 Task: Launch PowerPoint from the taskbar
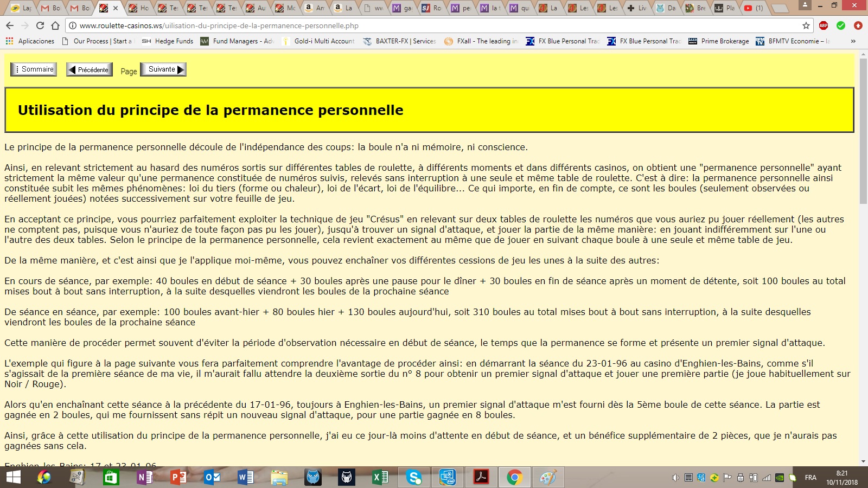178,477
